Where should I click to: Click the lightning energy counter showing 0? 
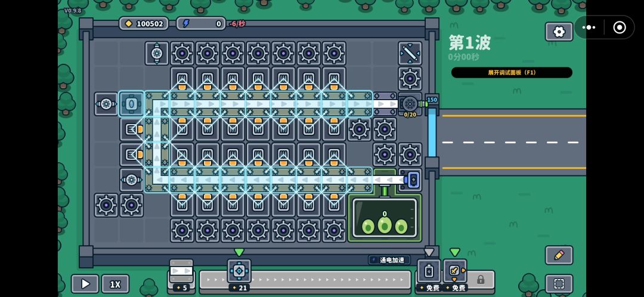[x=201, y=23]
